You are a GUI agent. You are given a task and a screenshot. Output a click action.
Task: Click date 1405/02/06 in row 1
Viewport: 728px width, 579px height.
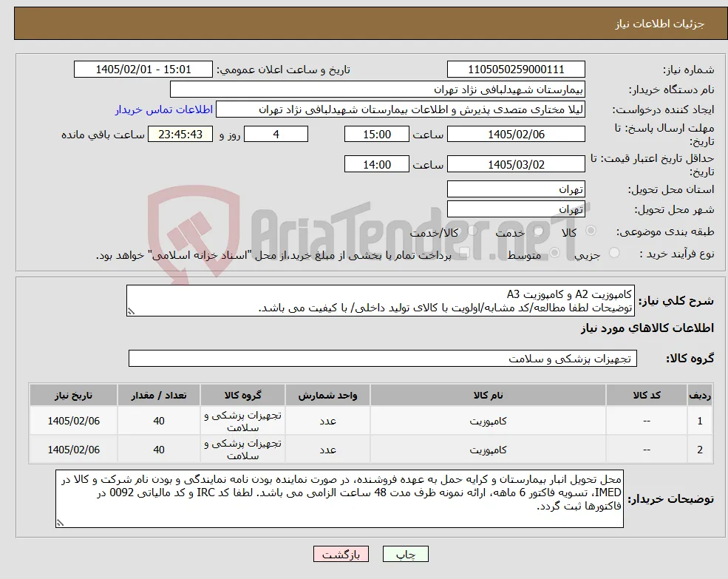(x=73, y=421)
